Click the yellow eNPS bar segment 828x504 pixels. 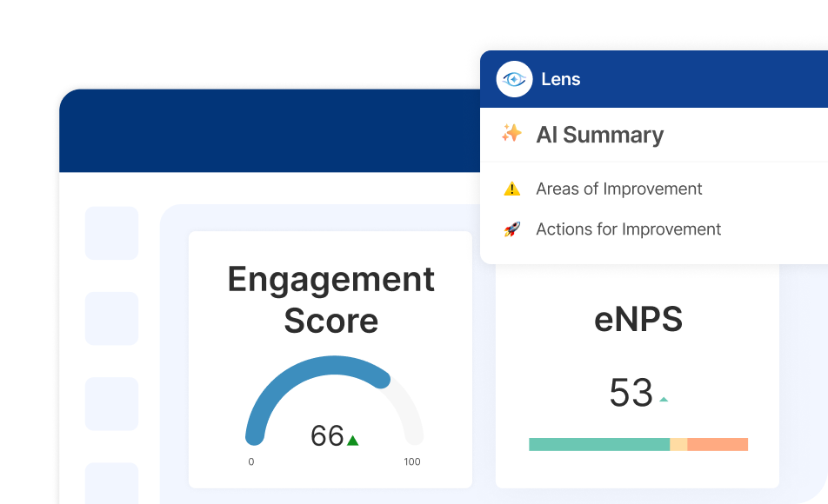(678, 444)
